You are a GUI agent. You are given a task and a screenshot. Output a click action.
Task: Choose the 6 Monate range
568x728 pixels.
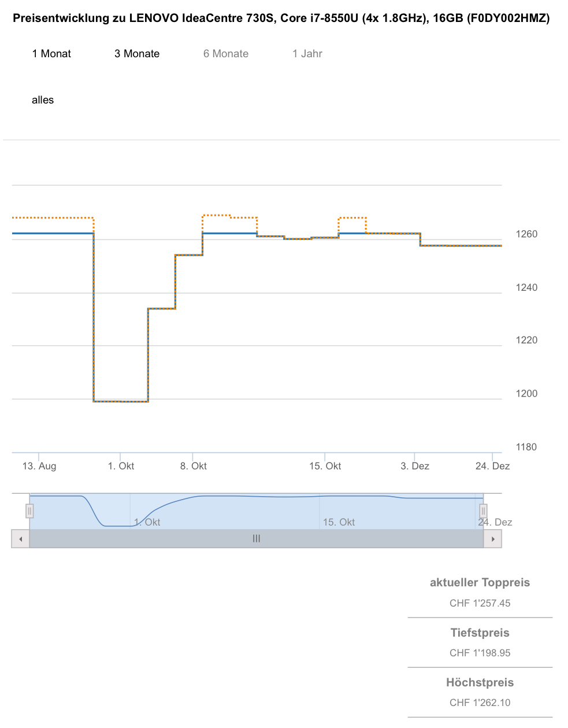click(x=226, y=54)
